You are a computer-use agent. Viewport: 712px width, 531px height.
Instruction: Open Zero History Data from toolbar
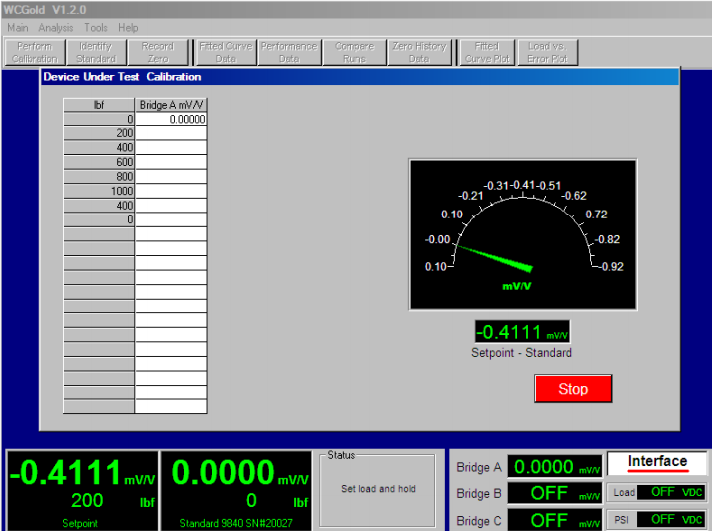419,52
